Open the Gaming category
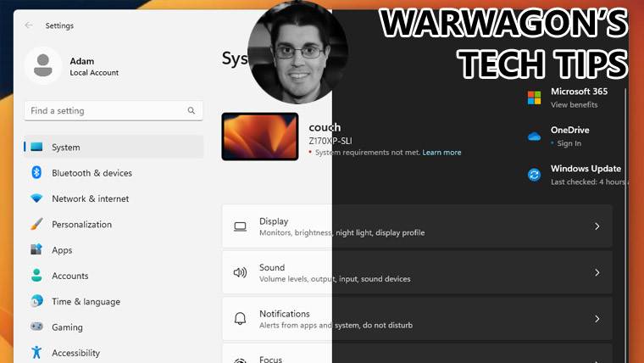The width and height of the screenshot is (644, 363). pos(114,327)
